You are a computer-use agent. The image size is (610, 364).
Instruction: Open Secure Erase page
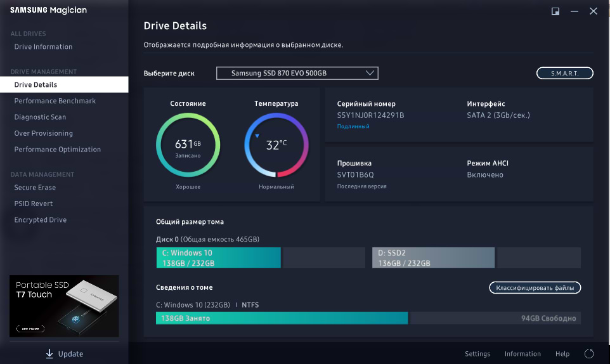35,188
